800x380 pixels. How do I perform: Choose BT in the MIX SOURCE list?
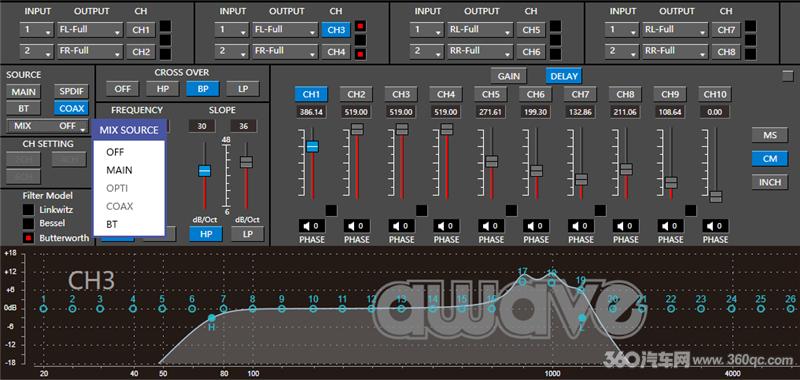112,224
